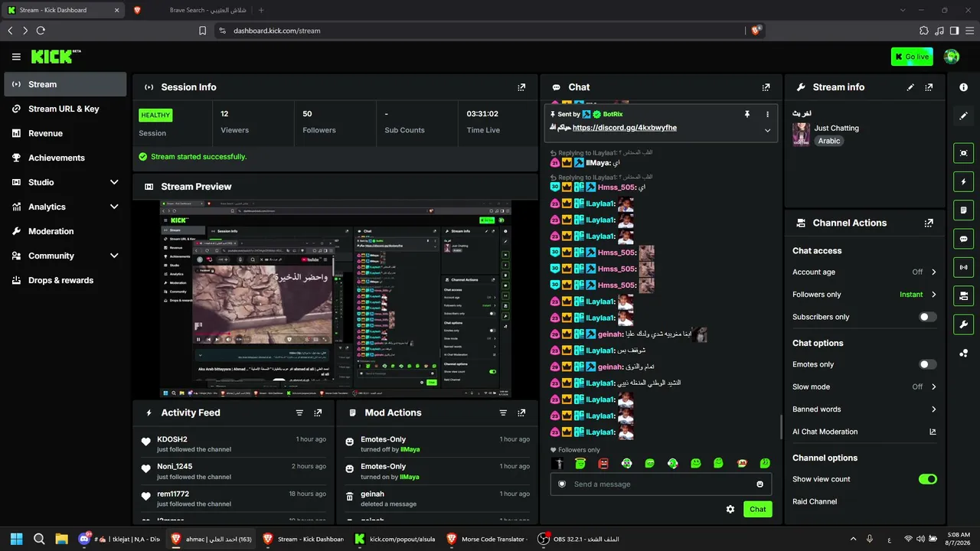Pop out the Channel Actions panel
This screenshot has width=980, height=551.
pos(929,223)
